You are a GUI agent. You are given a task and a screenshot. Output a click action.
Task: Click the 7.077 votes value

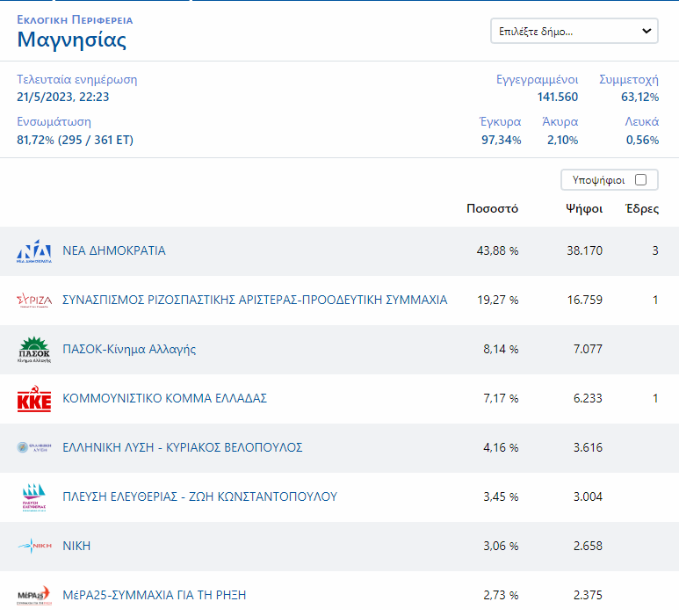click(588, 349)
